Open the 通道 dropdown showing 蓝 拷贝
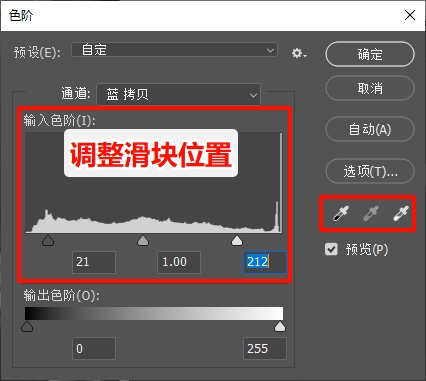The image size is (426, 381). [x=178, y=94]
